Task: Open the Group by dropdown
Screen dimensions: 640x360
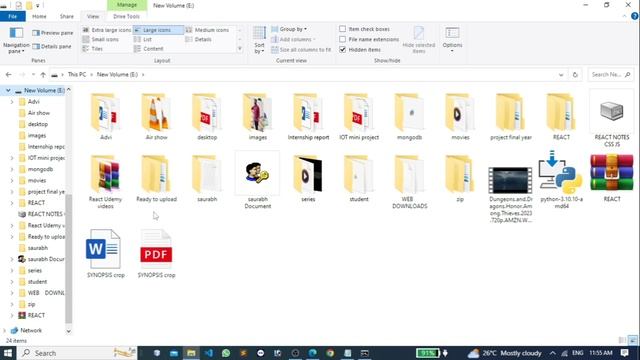Action: point(289,29)
